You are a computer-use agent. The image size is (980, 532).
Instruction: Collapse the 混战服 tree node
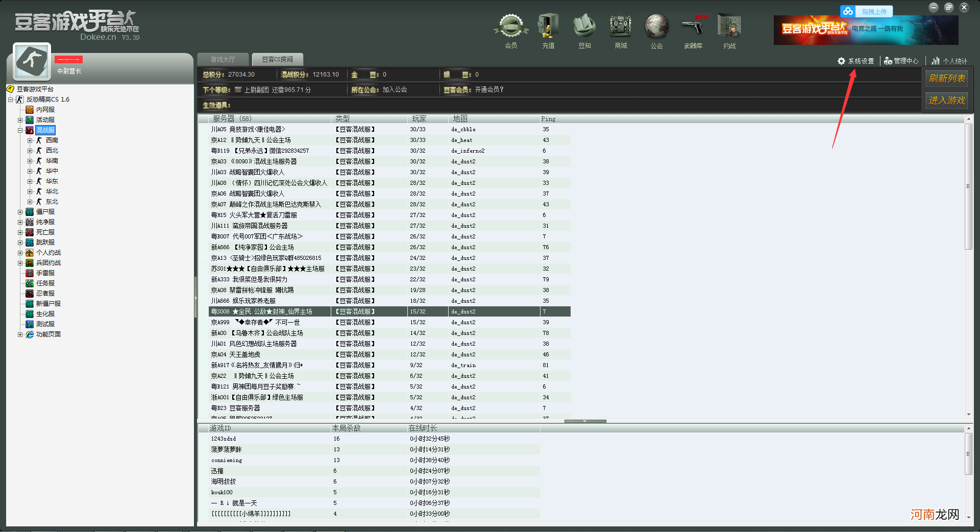(x=20, y=130)
